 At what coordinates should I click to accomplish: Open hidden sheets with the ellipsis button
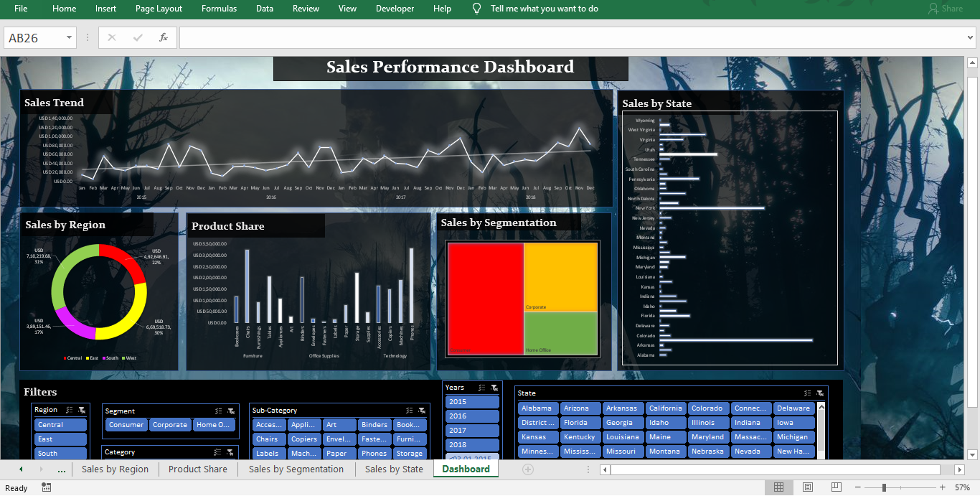point(61,469)
